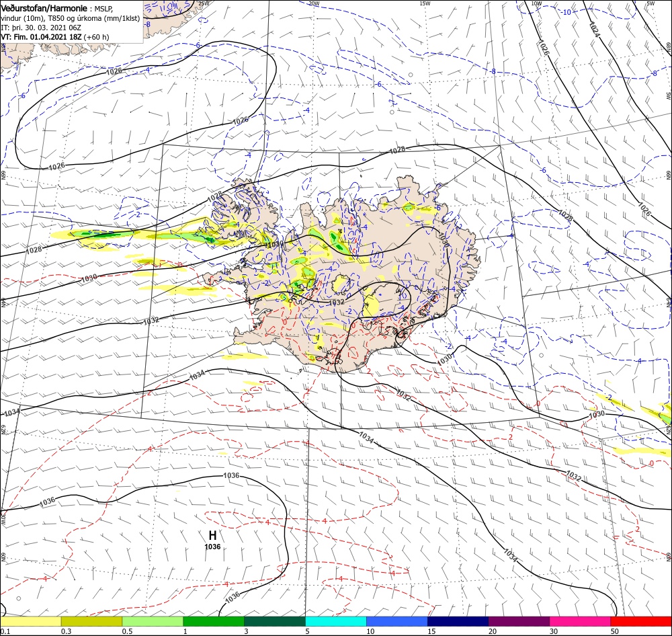The width and height of the screenshot is (672, 636).
Task: Select legend value 20
Action: click(493, 631)
